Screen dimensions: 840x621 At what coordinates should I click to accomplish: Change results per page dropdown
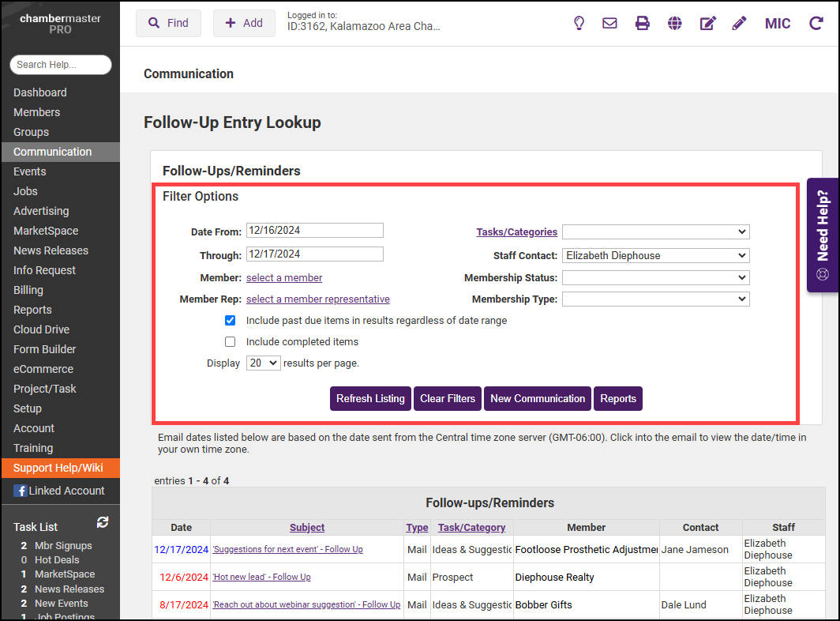point(263,363)
